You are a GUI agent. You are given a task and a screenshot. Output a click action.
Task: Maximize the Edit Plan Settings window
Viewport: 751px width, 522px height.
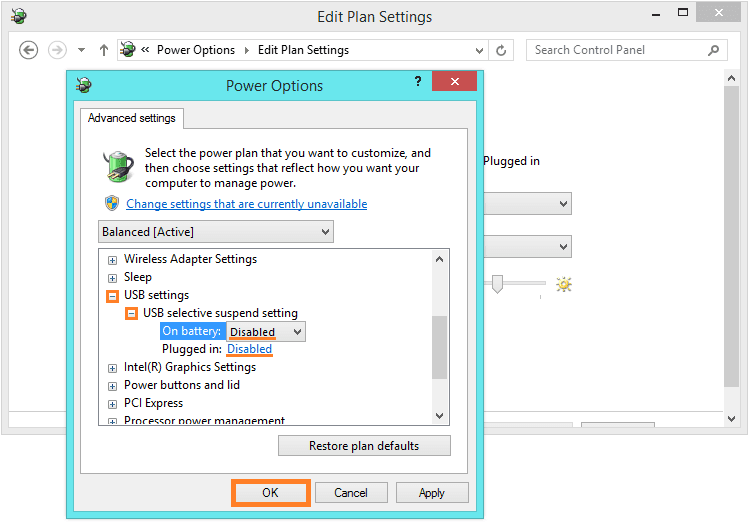[x=683, y=13]
